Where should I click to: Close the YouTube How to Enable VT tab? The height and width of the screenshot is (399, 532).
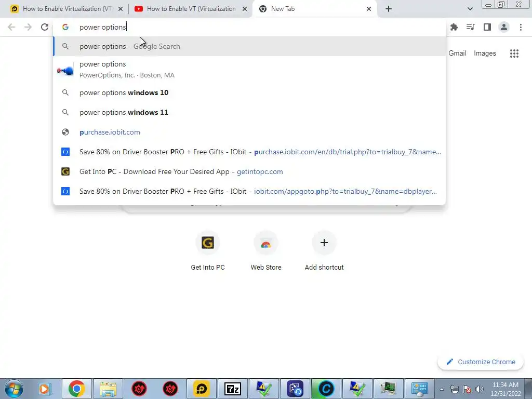pos(245,9)
